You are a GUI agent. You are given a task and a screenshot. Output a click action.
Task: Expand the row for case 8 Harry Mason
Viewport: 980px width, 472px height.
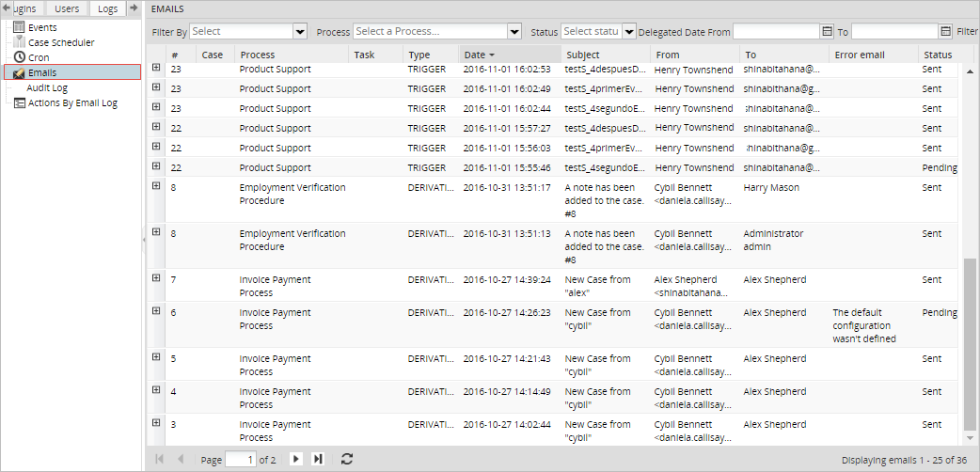[x=156, y=186]
